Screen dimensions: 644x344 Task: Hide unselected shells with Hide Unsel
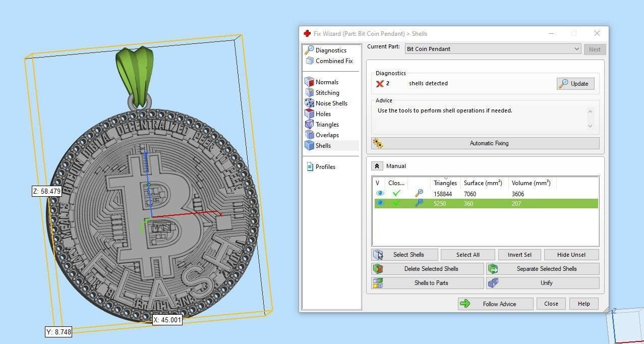(571, 255)
